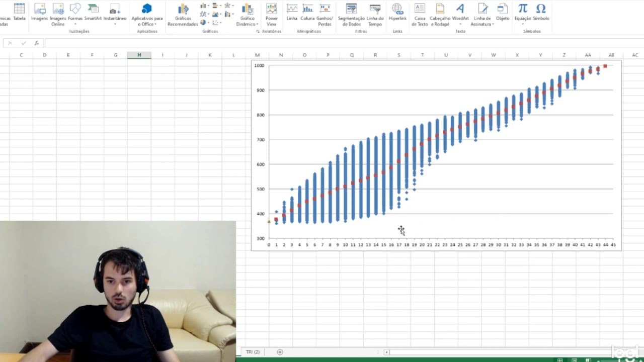Click the insert function fx button
This screenshot has width=644, height=362.
pos(37,43)
